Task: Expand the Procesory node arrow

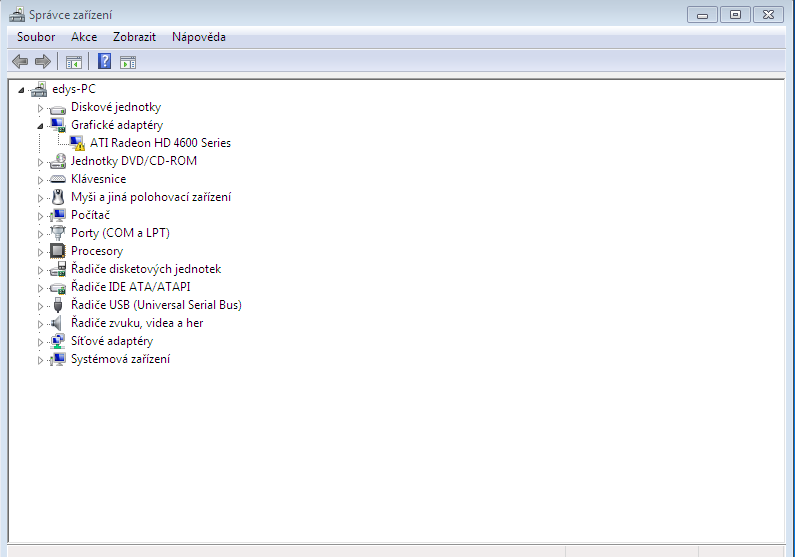Action: [x=40, y=252]
